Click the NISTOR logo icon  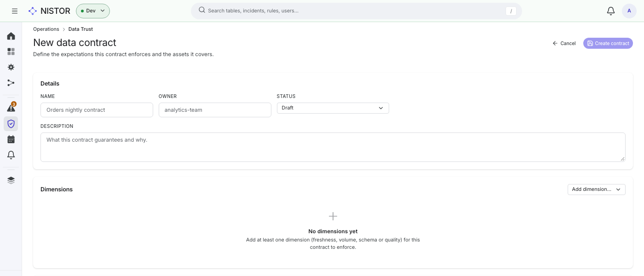[32, 11]
